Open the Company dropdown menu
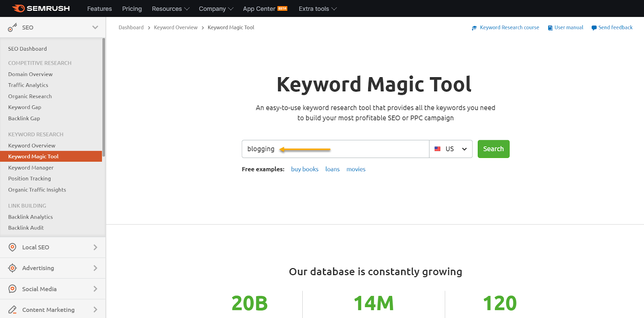Image resolution: width=644 pixels, height=318 pixels. point(216,8)
